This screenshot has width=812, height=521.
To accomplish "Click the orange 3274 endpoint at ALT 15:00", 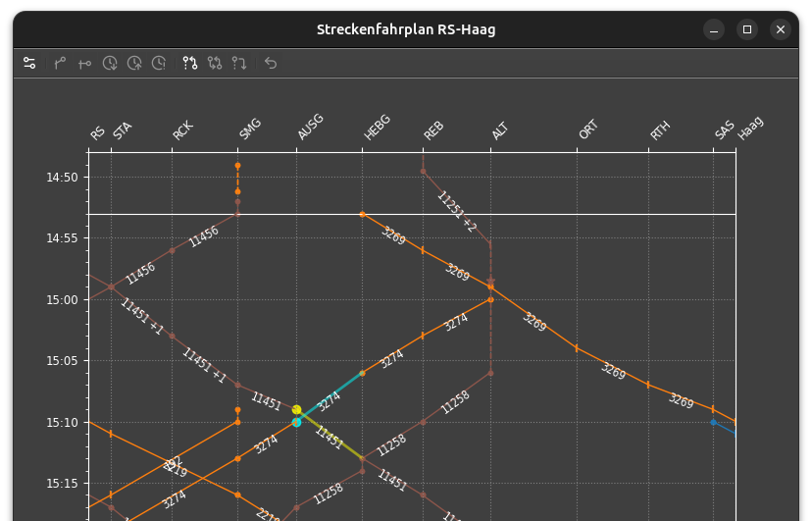I will 491,300.
